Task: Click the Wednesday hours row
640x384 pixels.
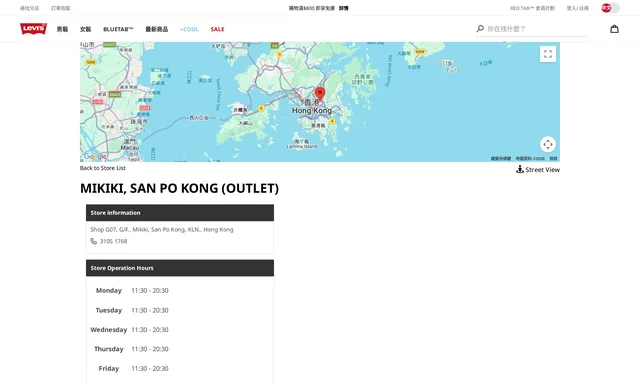Action: (129, 330)
